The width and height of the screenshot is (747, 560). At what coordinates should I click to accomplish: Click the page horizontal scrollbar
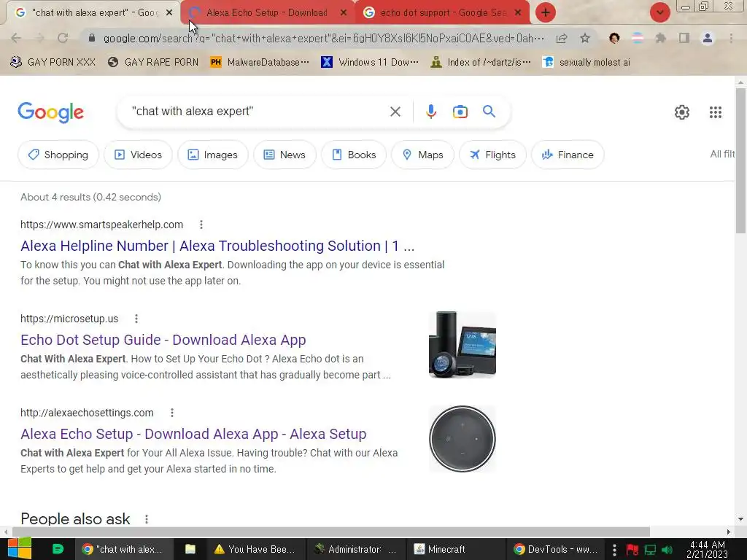tap(331, 532)
